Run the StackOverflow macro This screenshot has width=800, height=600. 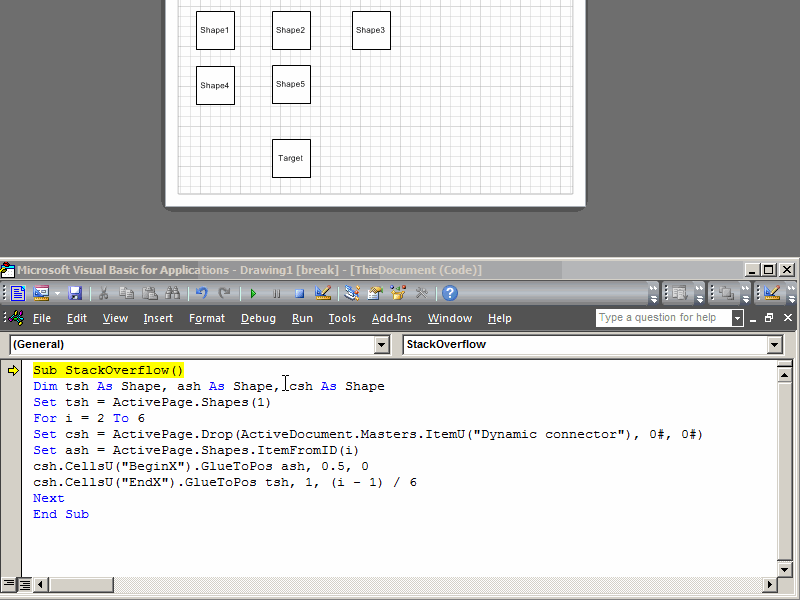pos(253,293)
